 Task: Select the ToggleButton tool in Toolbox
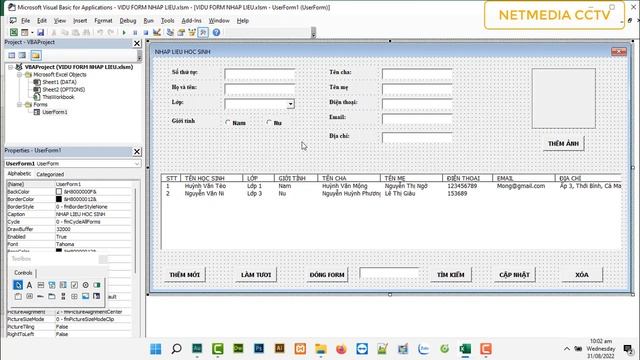pos(97,285)
